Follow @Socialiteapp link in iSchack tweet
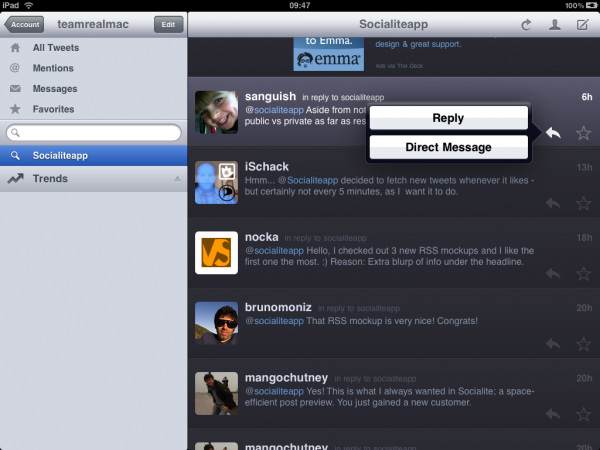This screenshot has width=600, height=450. pyautogui.click(x=308, y=180)
